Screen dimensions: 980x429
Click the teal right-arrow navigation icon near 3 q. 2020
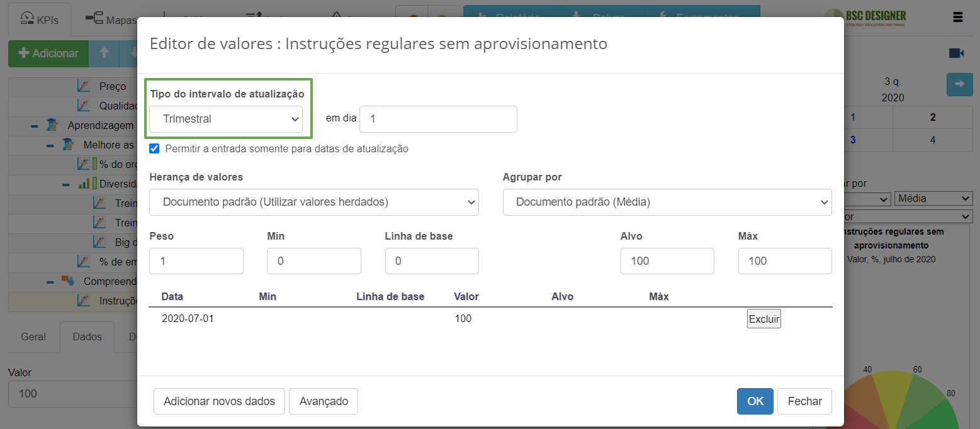click(x=959, y=84)
